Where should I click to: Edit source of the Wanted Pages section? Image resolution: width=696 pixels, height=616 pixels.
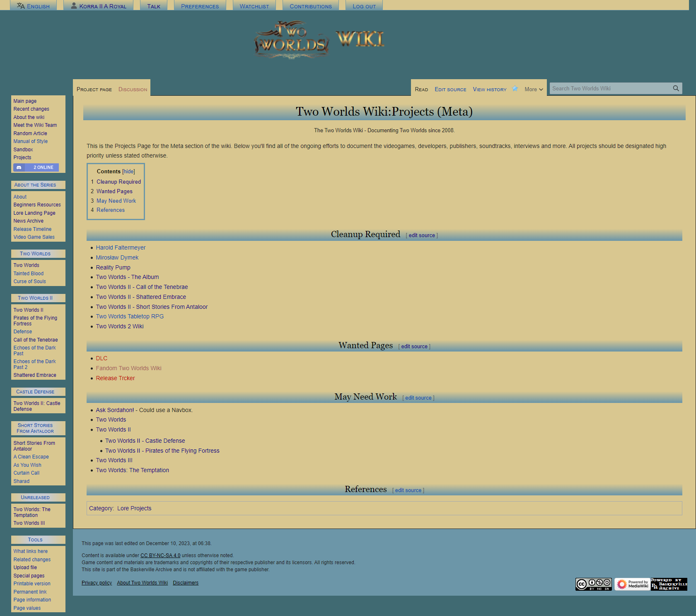[414, 347]
